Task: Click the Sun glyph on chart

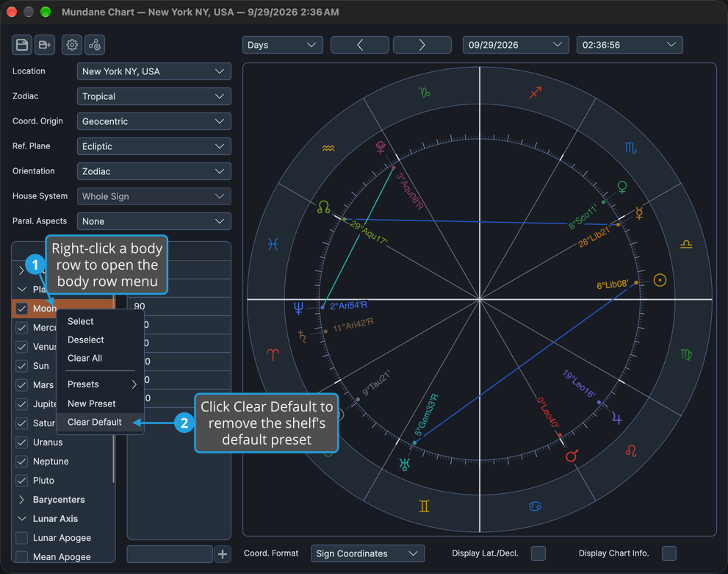Action: click(x=660, y=280)
